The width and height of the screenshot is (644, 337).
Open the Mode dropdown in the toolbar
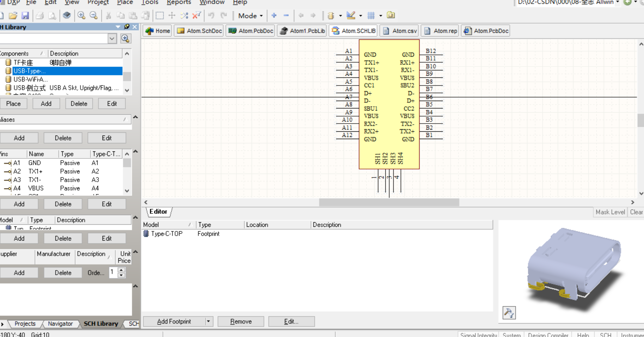point(251,15)
